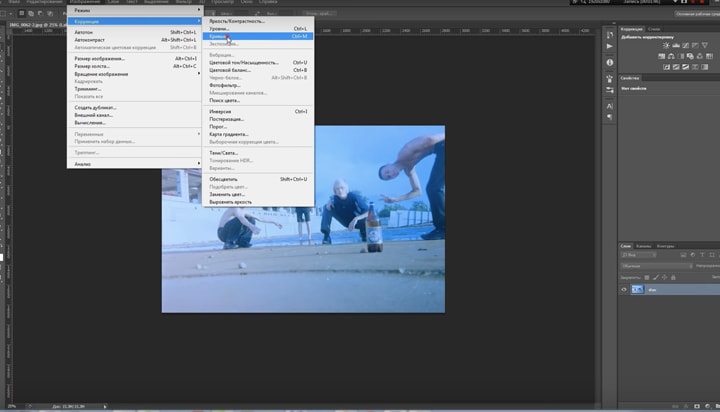720x412 pixels.
Task: Open Размер холста dialog entry
Action: [x=135, y=66]
